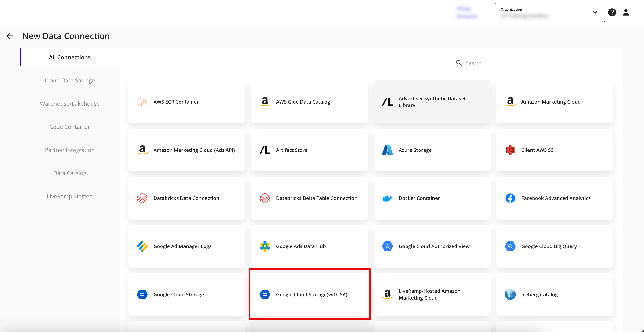This screenshot has width=644, height=332.
Task: Switch to the Warehouse/Lakehouse category
Action: point(70,104)
